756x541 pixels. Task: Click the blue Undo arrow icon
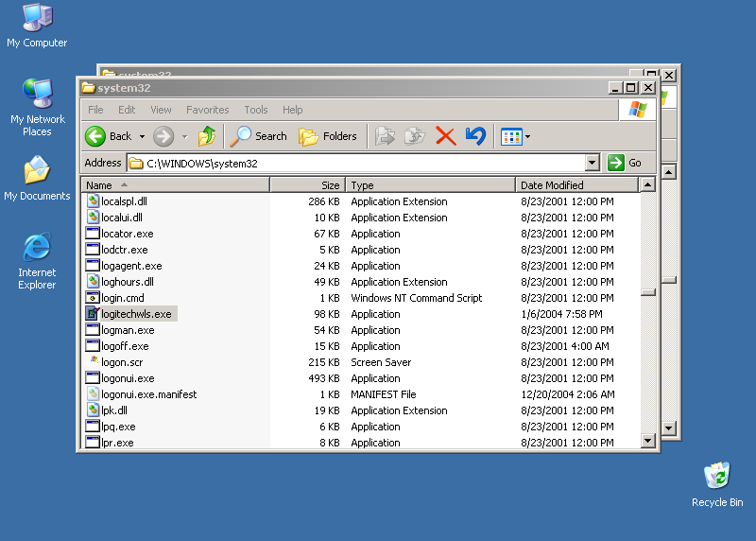475,136
